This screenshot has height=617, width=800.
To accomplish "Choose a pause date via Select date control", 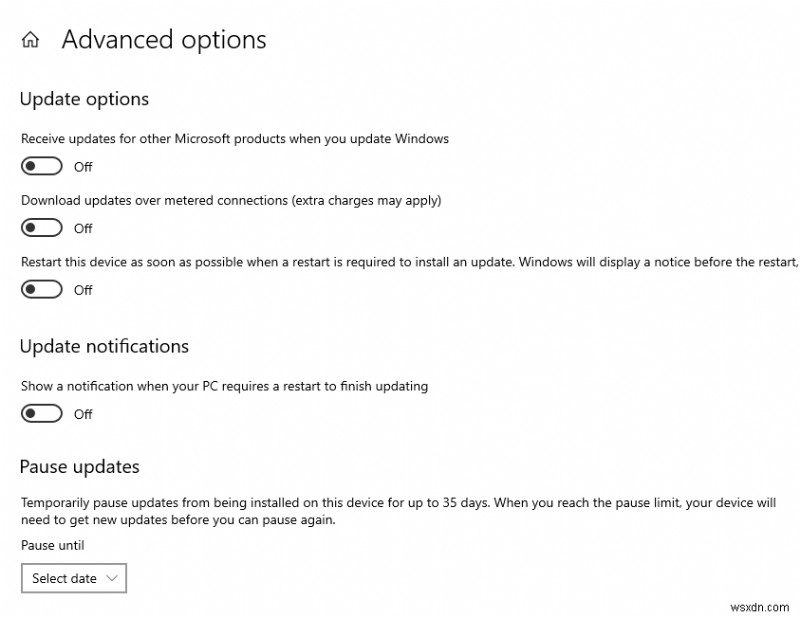I will 74,578.
